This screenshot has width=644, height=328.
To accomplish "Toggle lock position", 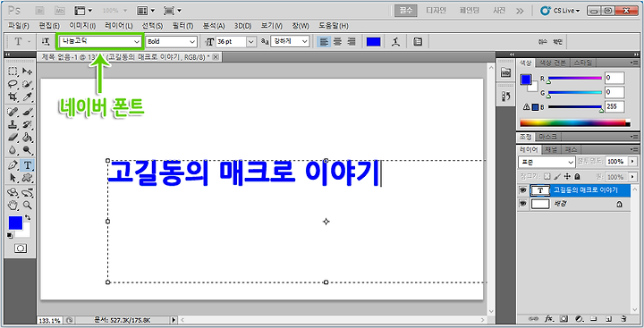I will pyautogui.click(x=567, y=177).
